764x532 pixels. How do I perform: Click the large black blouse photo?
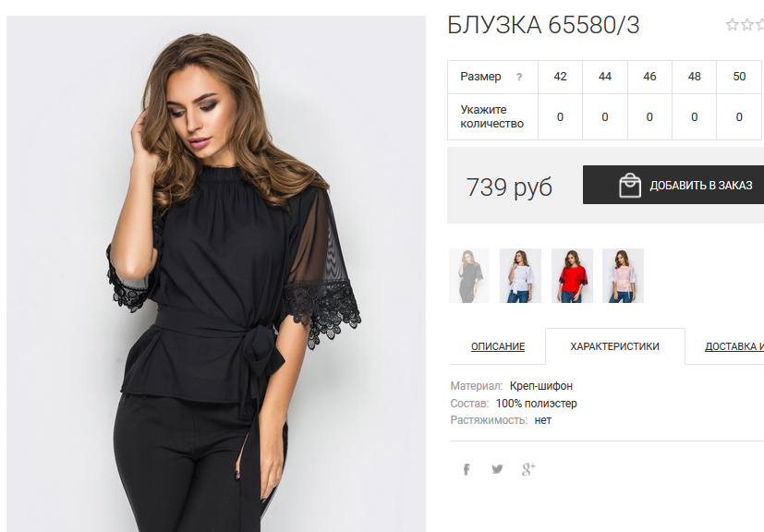point(216,273)
